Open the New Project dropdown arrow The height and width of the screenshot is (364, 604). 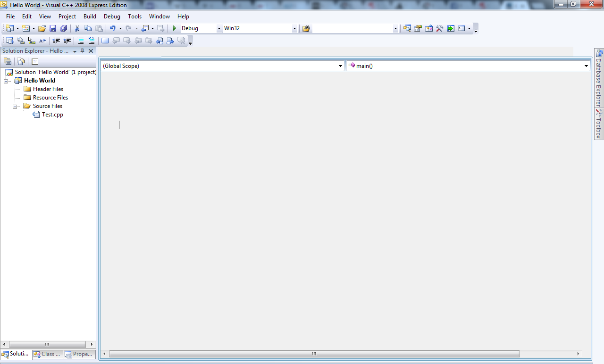17,28
